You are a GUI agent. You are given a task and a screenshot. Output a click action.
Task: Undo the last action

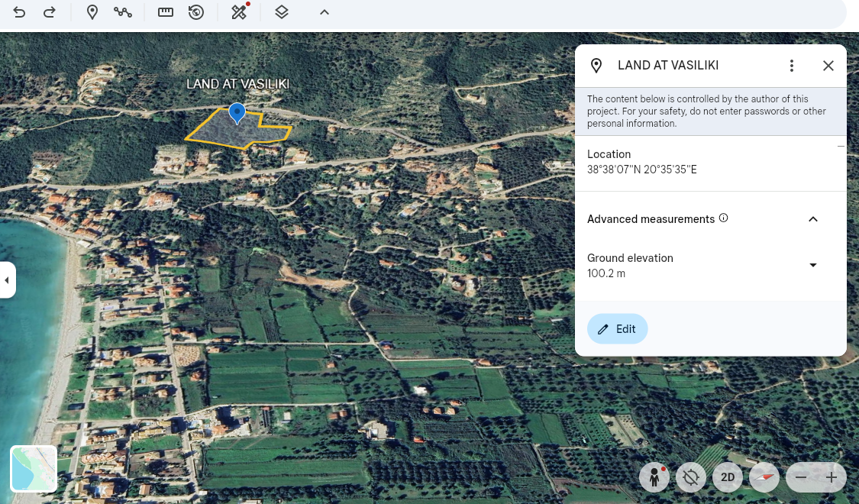pos(19,12)
